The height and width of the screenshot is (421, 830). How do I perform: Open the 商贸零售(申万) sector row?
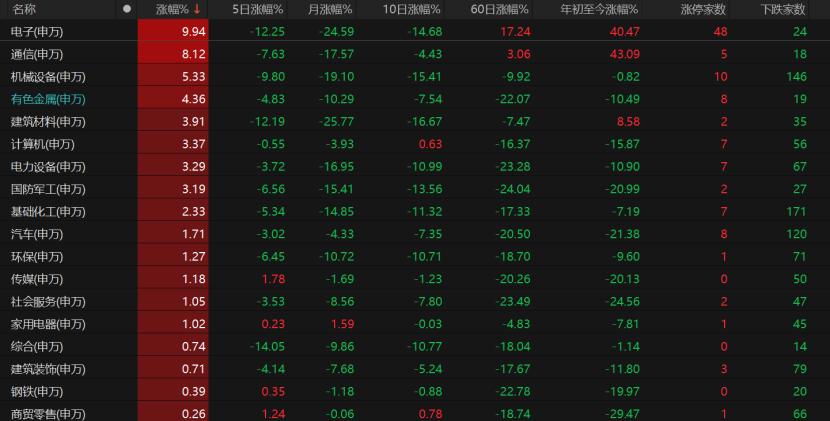415,413
